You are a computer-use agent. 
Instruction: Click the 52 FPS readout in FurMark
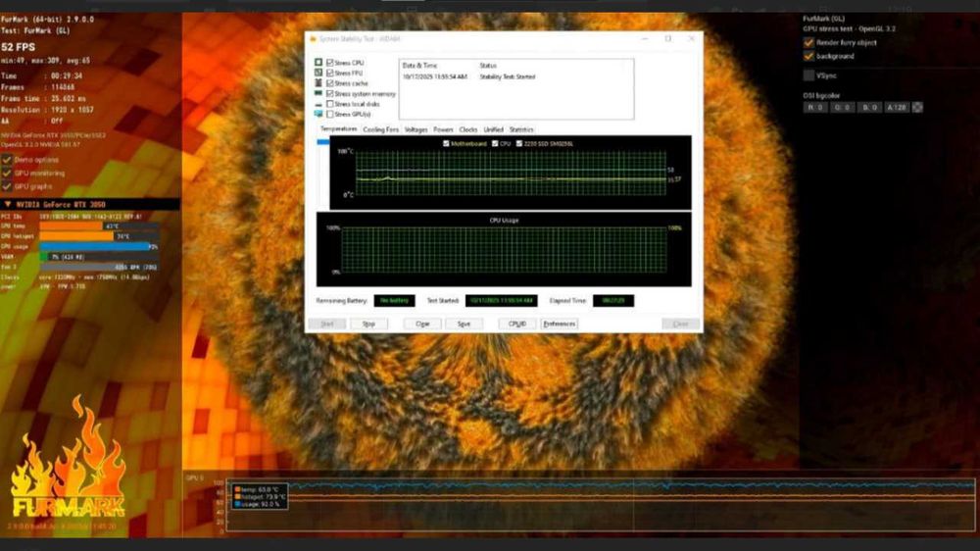pyautogui.click(x=18, y=47)
